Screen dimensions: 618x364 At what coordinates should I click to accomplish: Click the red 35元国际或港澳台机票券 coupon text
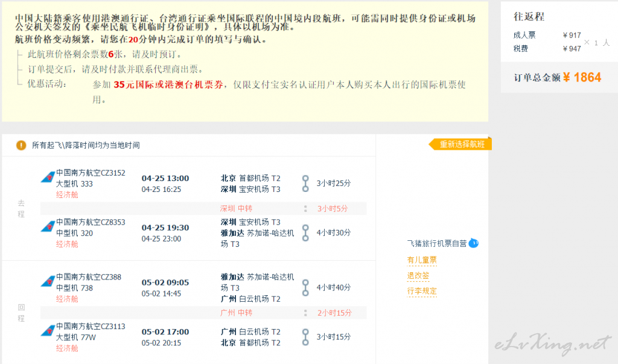pyautogui.click(x=168, y=85)
